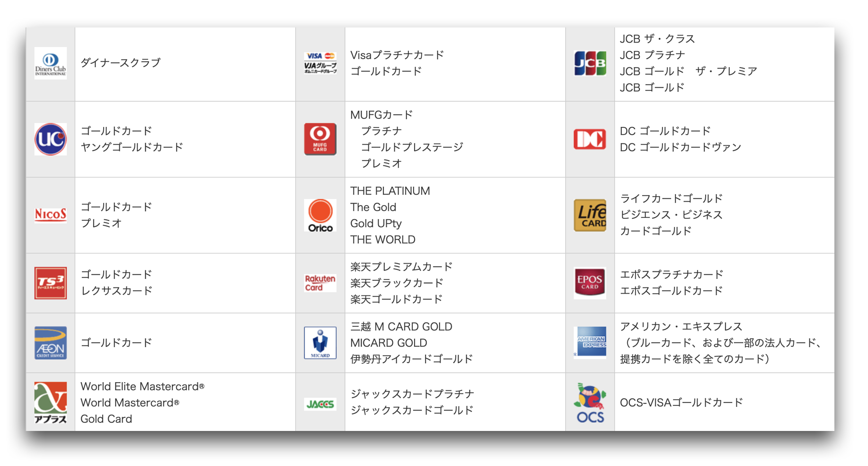This screenshot has height=466, width=868.
Task: Select the Rakuten Card logo
Action: [320, 283]
